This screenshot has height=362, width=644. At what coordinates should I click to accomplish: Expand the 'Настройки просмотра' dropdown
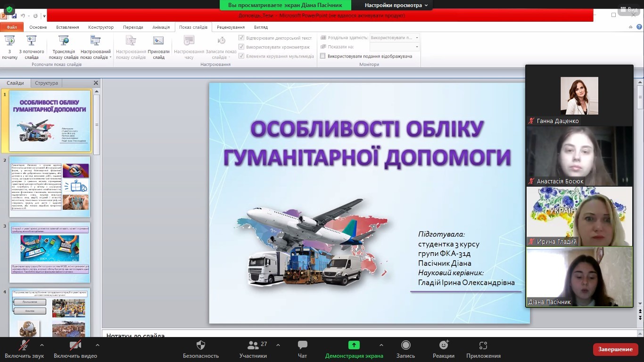coord(396,5)
